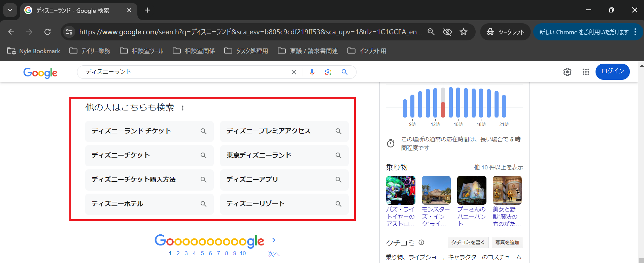Search ディズニーホテル suggestion
Screen dimensions: 644x263
pos(149,204)
